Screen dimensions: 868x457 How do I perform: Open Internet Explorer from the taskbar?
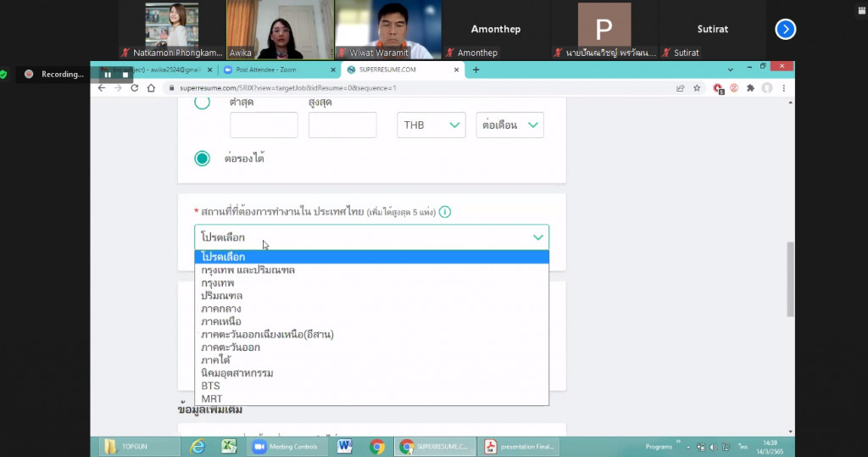pos(198,446)
